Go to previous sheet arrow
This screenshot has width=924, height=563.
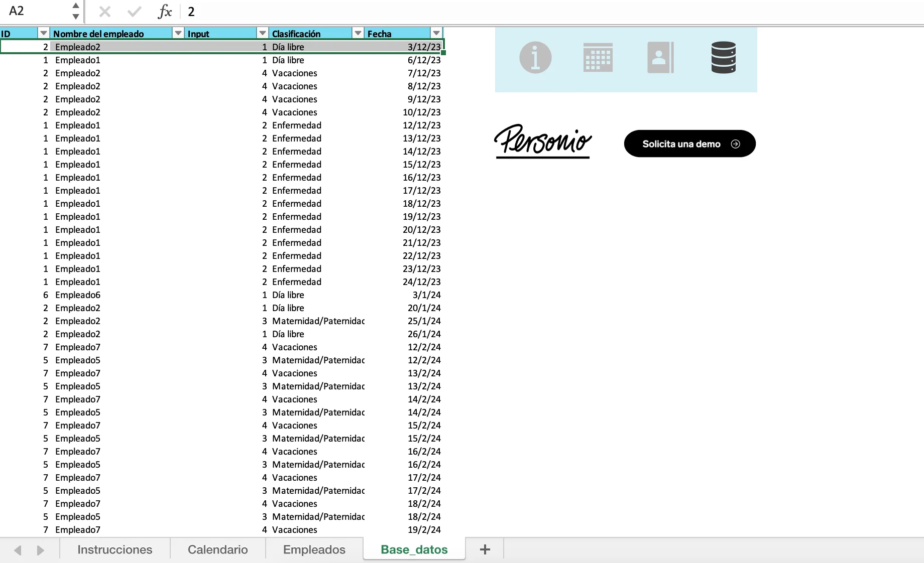click(x=18, y=550)
